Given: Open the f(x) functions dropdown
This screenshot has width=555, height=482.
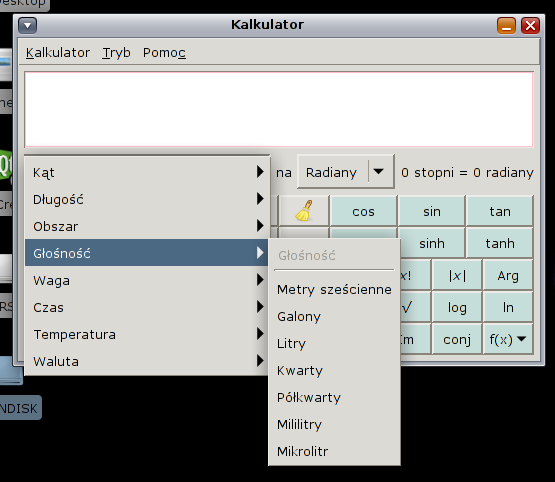Looking at the screenshot, I should tap(508, 339).
